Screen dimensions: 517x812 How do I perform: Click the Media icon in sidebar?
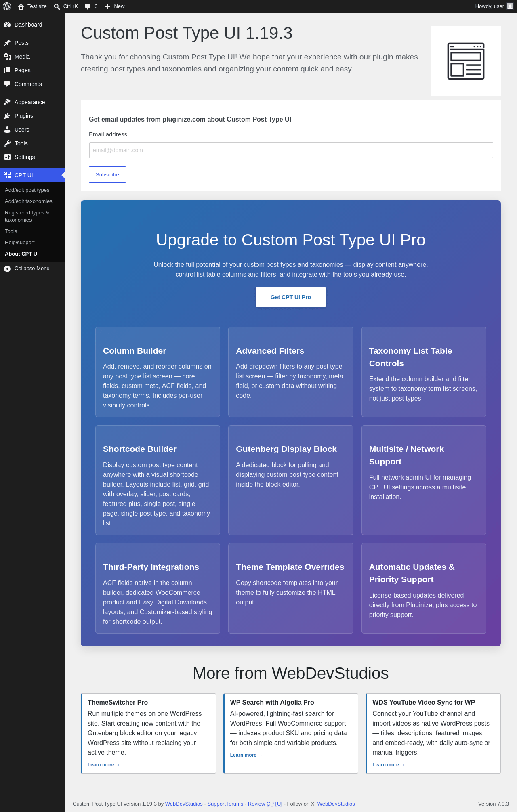click(7, 57)
